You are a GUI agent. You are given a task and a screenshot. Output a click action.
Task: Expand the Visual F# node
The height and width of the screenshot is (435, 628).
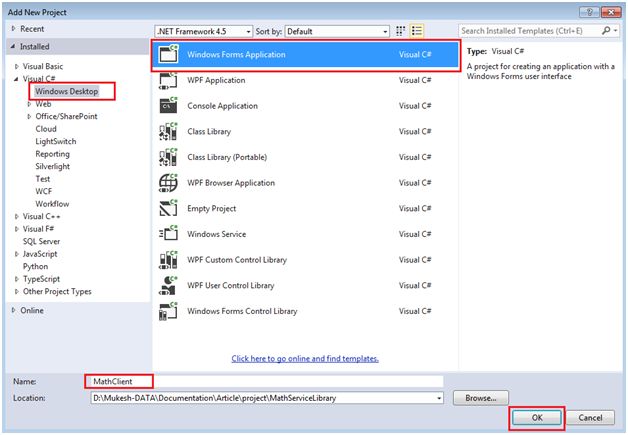16,229
